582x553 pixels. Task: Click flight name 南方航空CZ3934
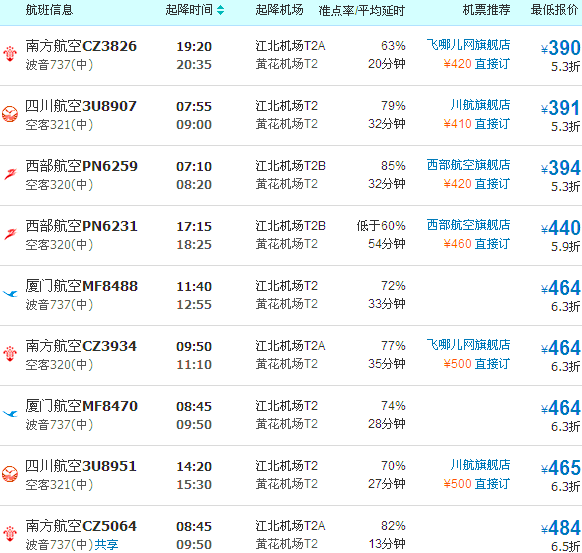(81, 346)
